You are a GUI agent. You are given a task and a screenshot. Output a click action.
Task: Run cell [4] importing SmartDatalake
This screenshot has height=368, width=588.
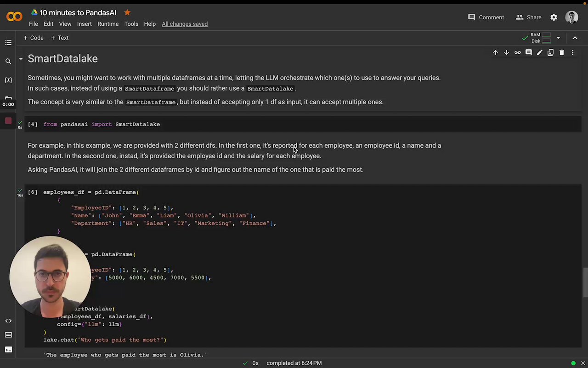pos(33,124)
